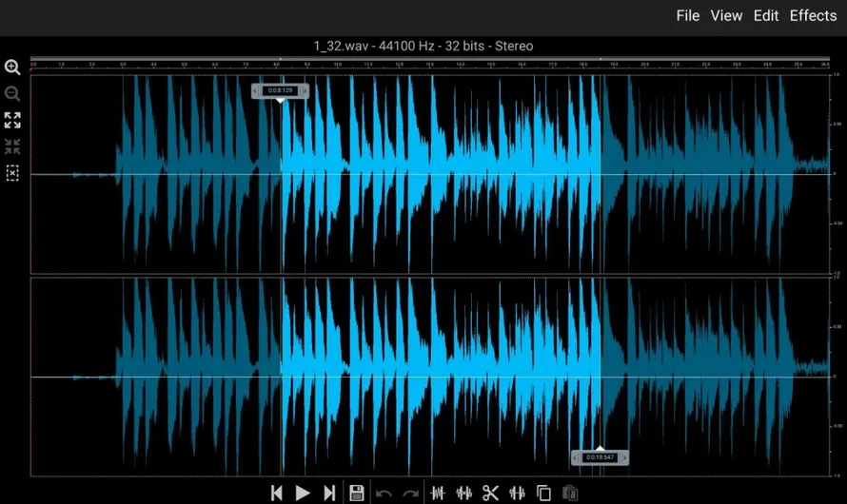Play the audio file
This screenshot has height=504, width=847.
303,493
